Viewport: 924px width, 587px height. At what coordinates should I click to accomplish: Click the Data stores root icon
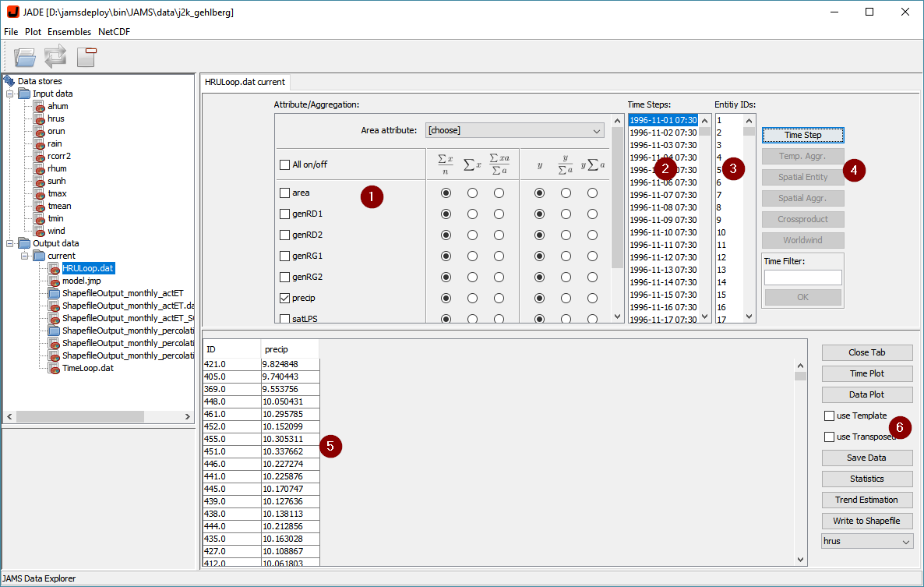9,81
